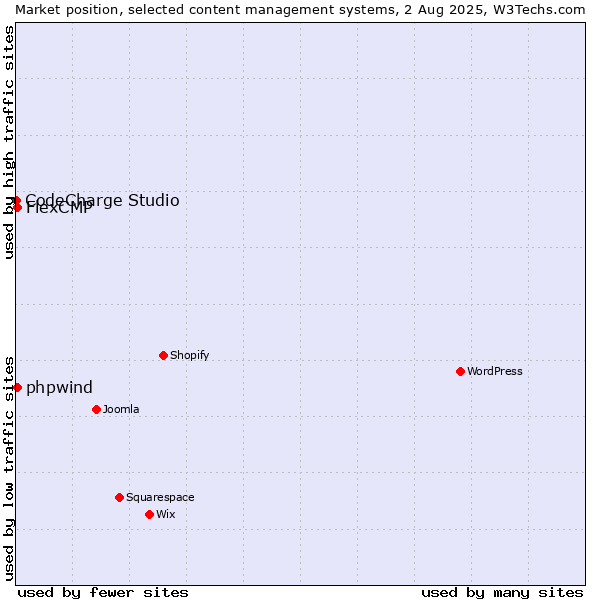This screenshot has height=600, width=600.
Task: Click the 'Squarespace' label text
Action: coord(160,497)
